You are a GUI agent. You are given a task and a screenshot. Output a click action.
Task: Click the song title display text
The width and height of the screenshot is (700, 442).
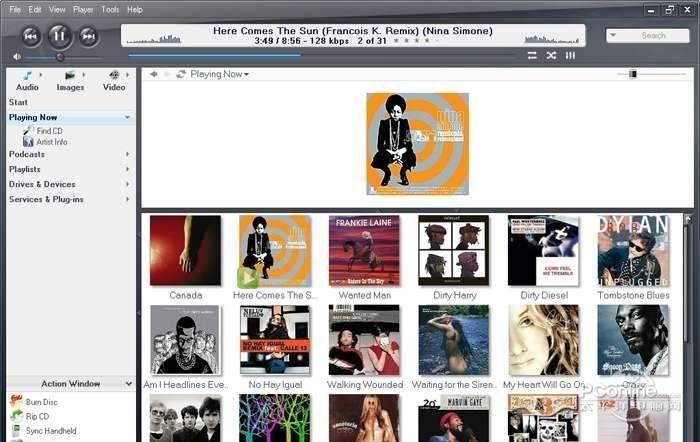[353, 31]
